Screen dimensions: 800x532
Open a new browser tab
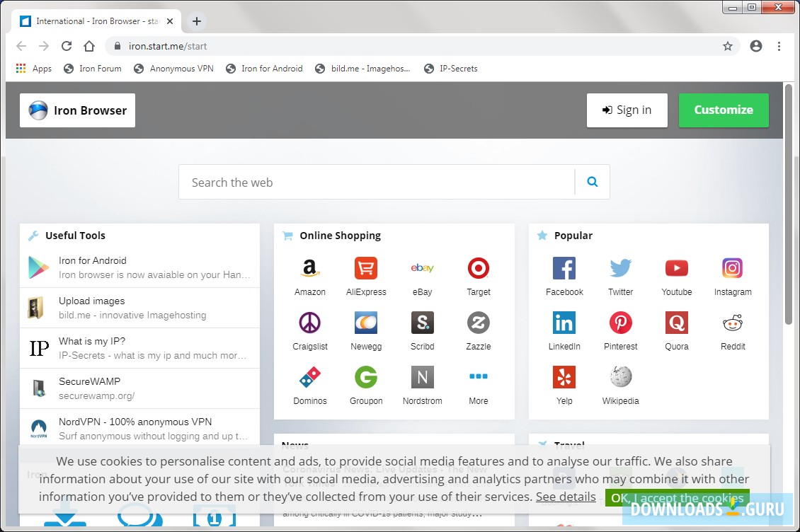196,21
